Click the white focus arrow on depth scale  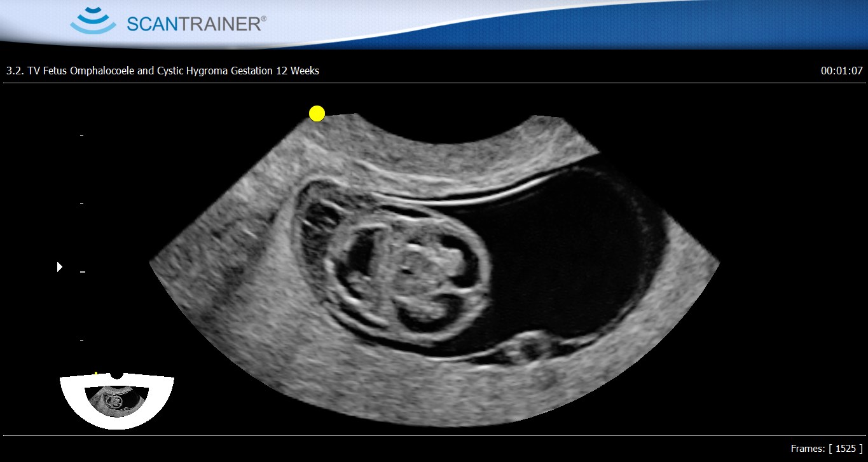point(60,267)
